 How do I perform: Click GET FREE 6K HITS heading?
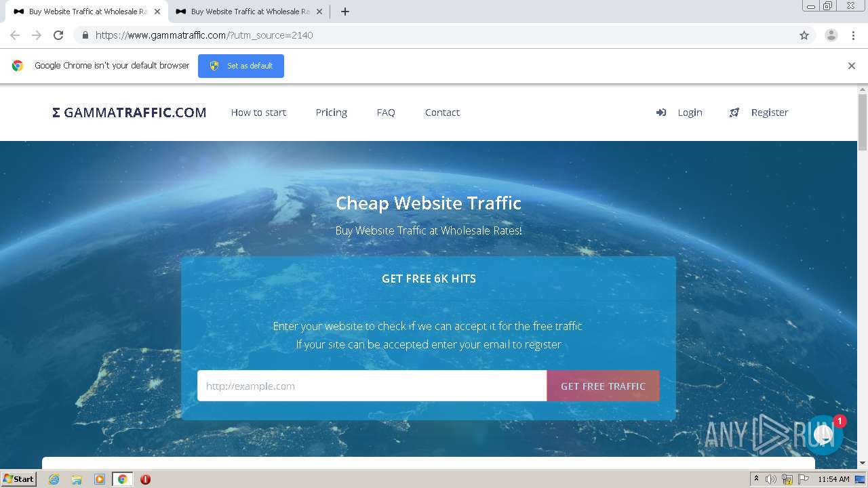pyautogui.click(x=429, y=279)
